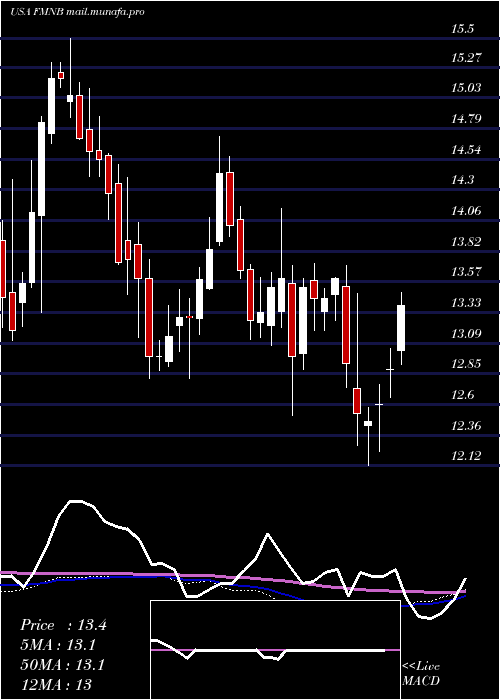This screenshot has width=500, height=700.
Task: Click the 'Price : 13.4' readout
Action: [x=63, y=625]
